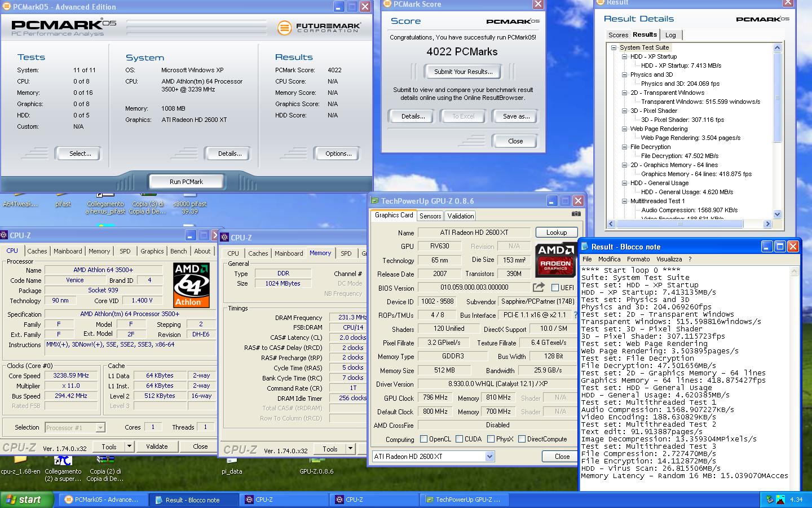Screen dimensions: 812x508
Task: Open the GPU selection dropdown in GPU-Z
Action: tap(489, 456)
